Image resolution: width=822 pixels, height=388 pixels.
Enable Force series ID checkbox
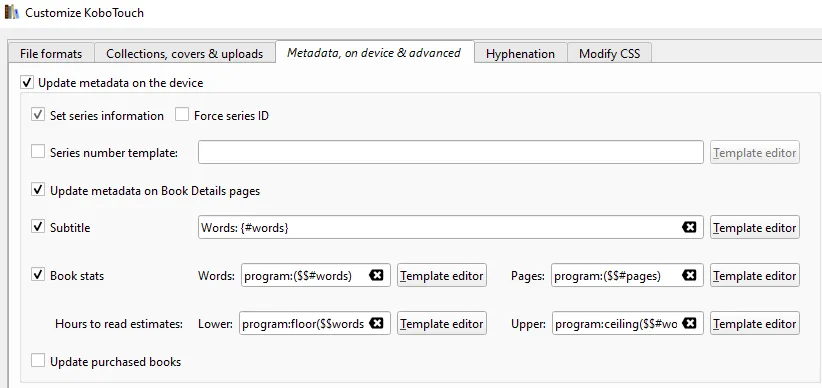[x=182, y=115]
